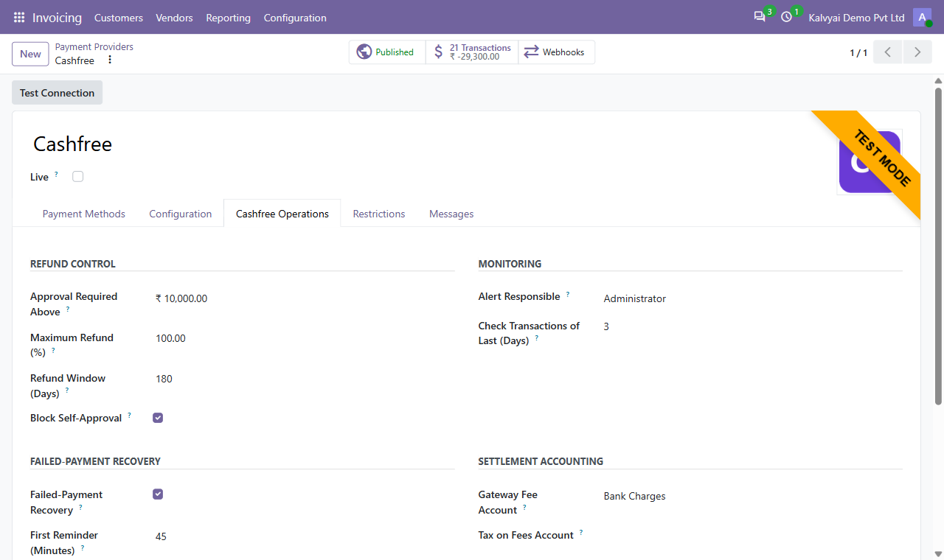Screen dimensions: 944x560
Task: Go to the previous record arrow
Action: click(888, 52)
